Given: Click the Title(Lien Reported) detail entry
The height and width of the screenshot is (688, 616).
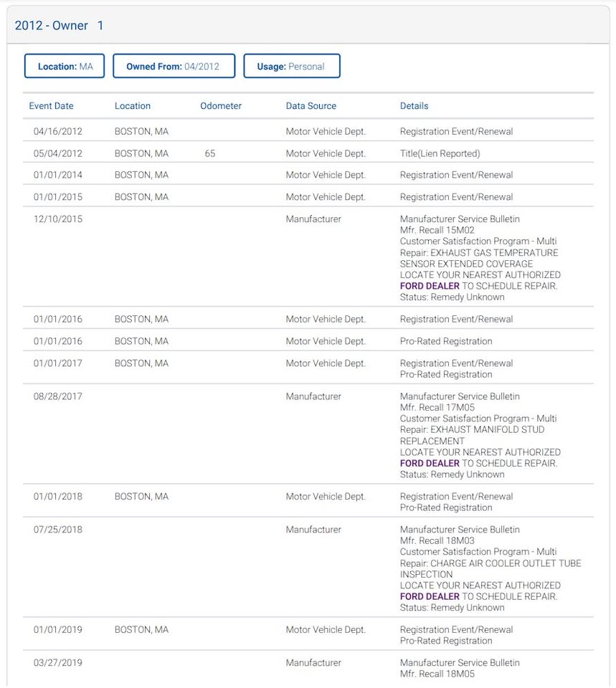Looking at the screenshot, I should pos(440,153).
